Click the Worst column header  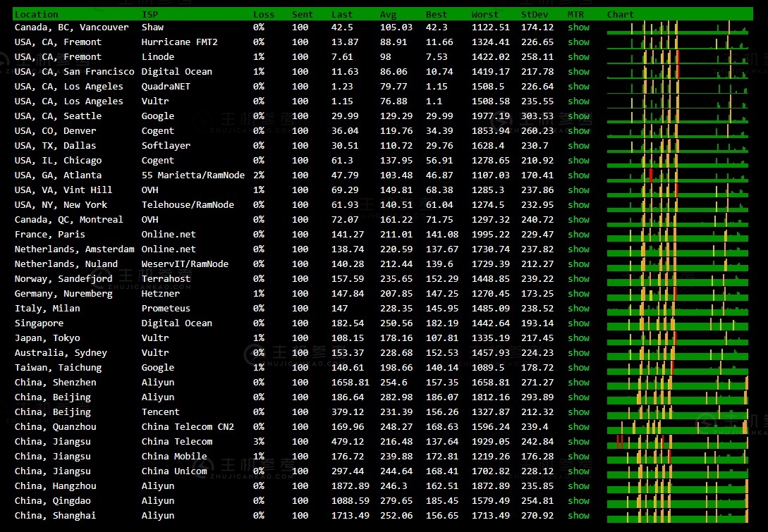coord(485,15)
